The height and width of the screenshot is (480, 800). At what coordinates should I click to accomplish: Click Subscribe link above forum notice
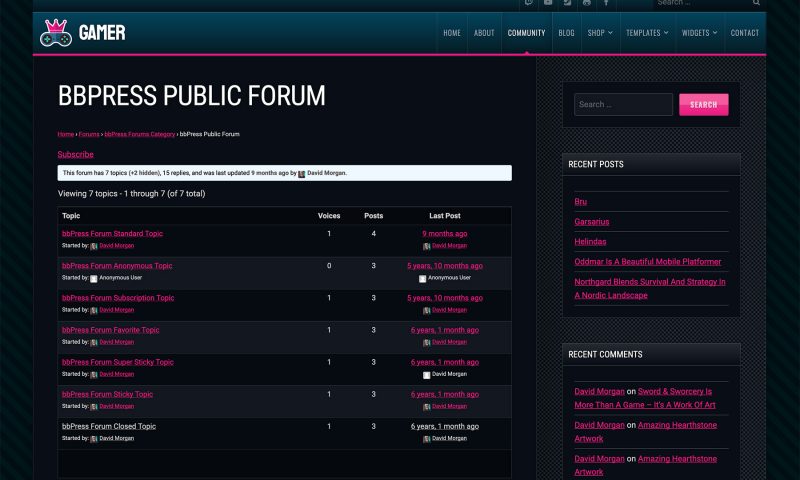(x=76, y=154)
